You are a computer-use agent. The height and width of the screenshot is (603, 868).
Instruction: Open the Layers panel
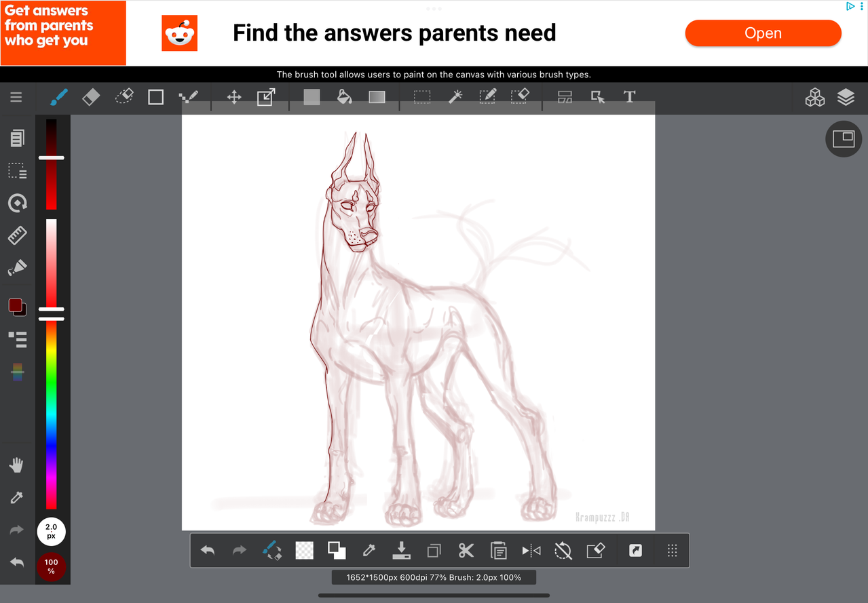(x=846, y=97)
